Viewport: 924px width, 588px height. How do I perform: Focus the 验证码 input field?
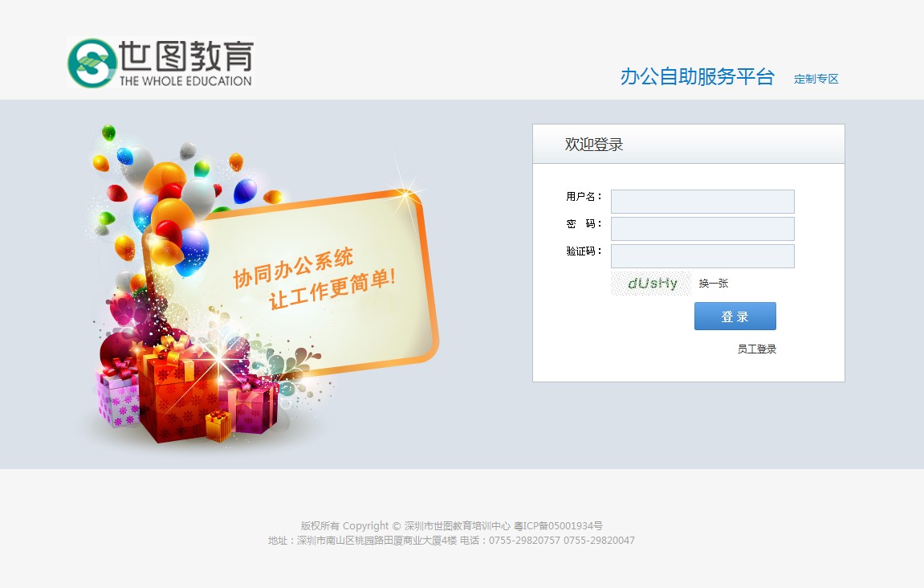(x=702, y=256)
